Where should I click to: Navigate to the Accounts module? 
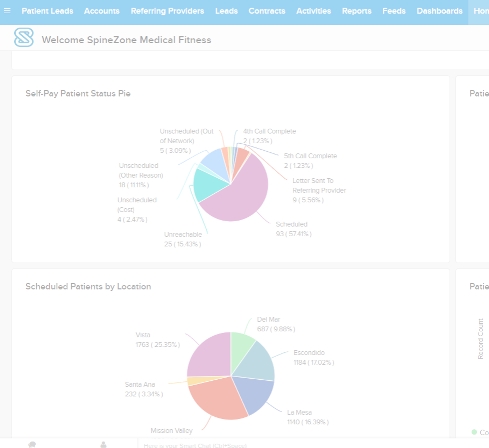tap(102, 11)
